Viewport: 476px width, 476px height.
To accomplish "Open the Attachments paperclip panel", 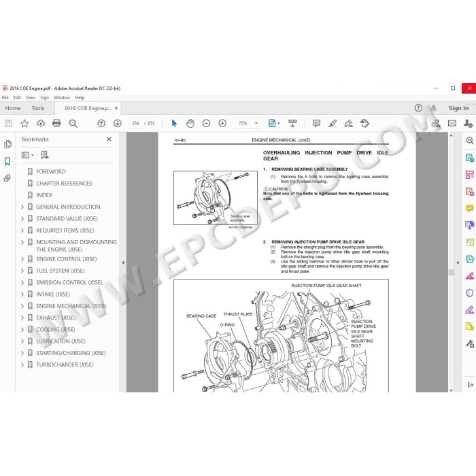I will click(7, 178).
